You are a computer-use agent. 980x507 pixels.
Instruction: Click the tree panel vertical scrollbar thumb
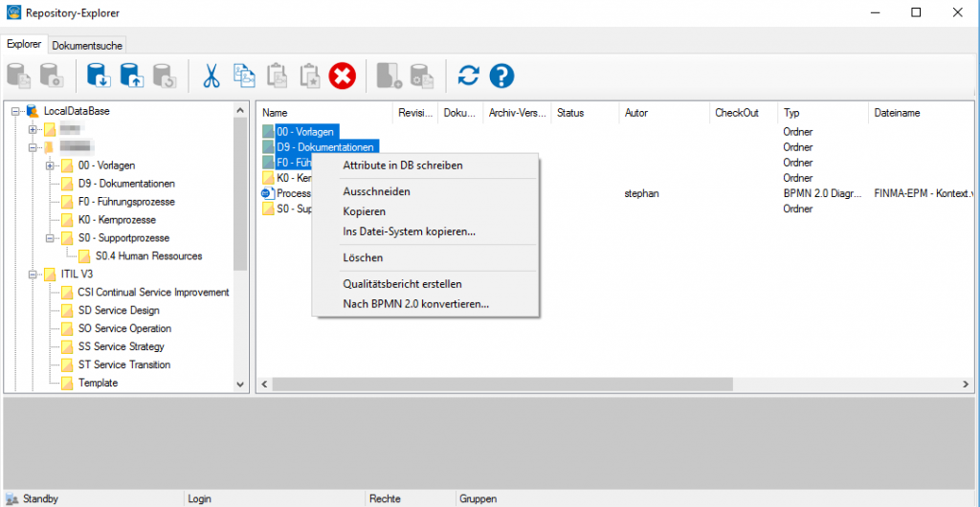(240, 193)
